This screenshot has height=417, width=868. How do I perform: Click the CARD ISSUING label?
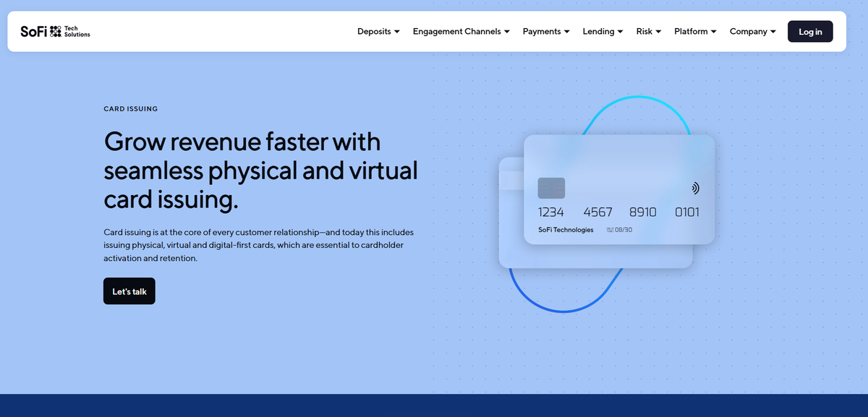click(x=131, y=109)
